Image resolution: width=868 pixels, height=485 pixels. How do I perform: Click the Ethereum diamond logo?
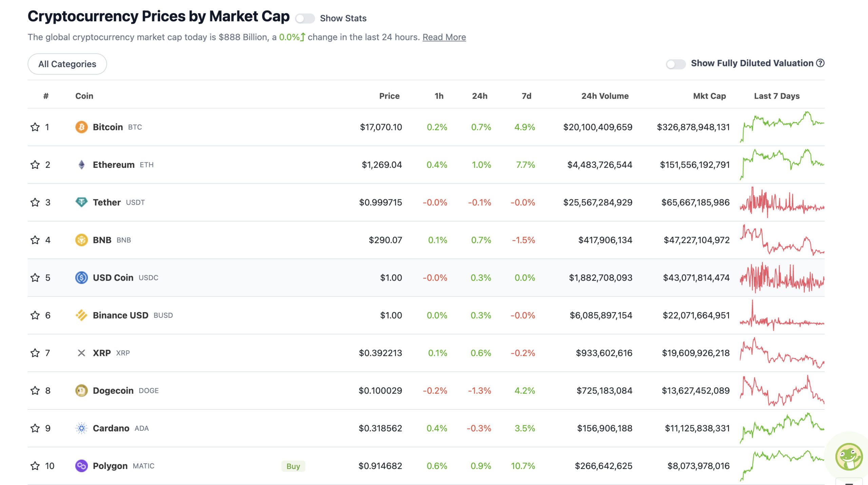(x=81, y=165)
